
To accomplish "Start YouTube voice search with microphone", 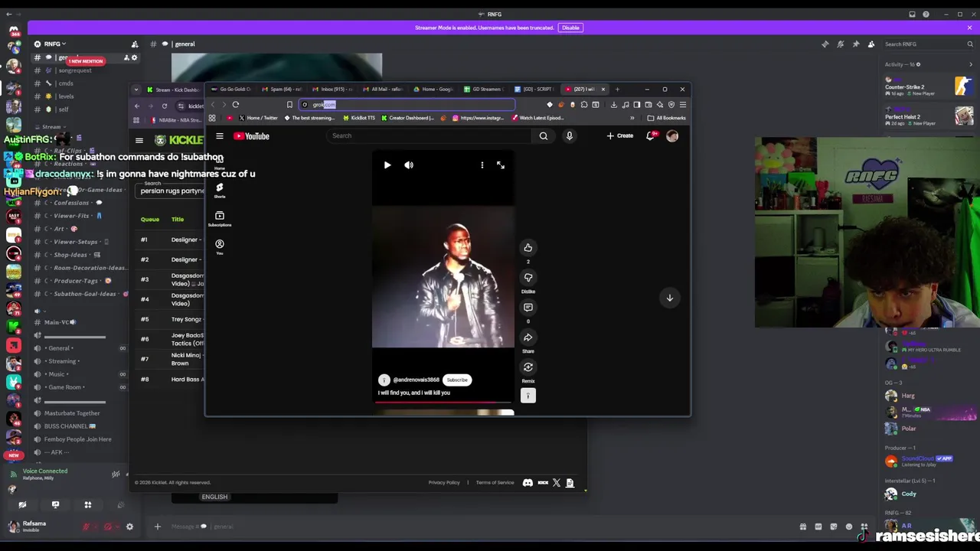I will [x=569, y=136].
